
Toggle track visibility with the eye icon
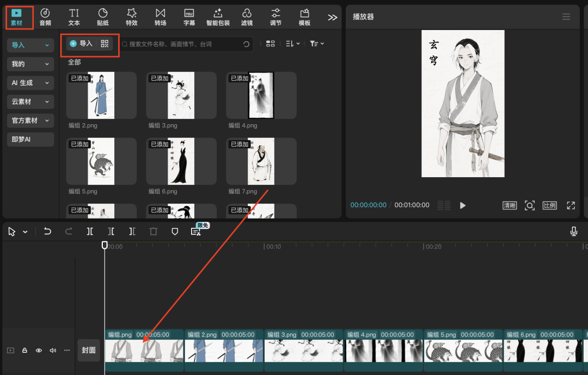pos(39,350)
